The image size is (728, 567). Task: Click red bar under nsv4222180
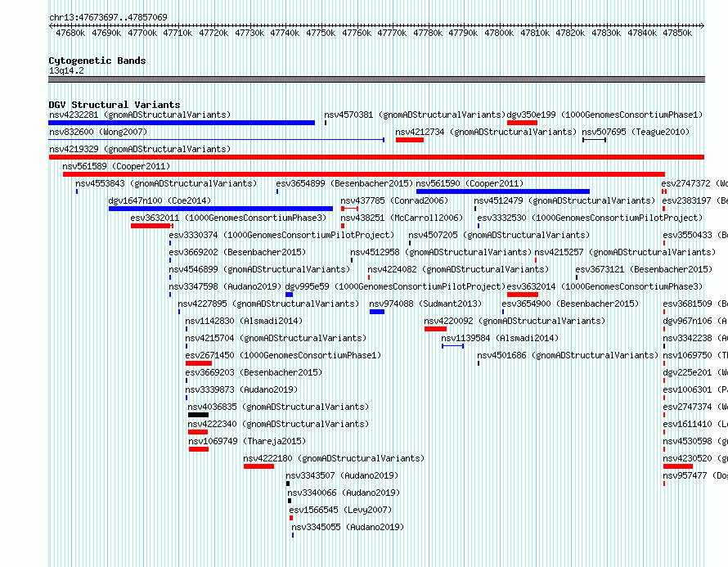(x=258, y=466)
